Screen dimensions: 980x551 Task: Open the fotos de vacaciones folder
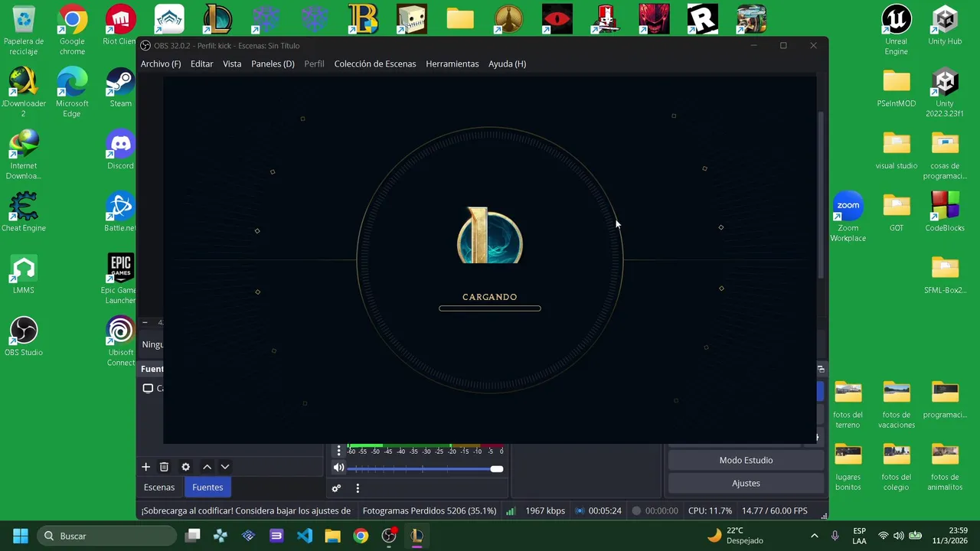coord(897,405)
